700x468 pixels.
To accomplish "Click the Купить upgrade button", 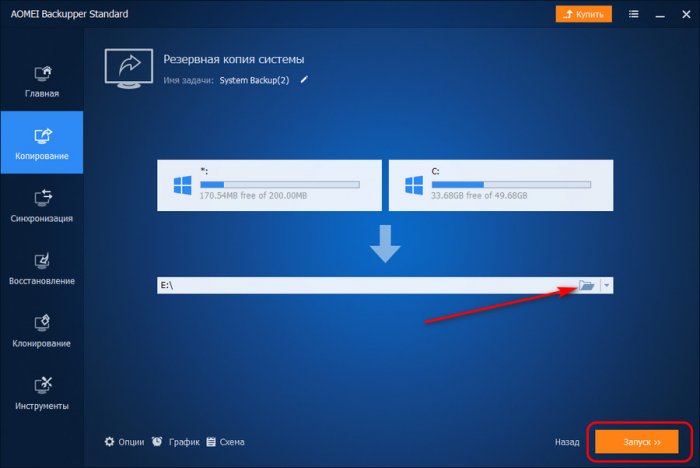I will pos(583,14).
